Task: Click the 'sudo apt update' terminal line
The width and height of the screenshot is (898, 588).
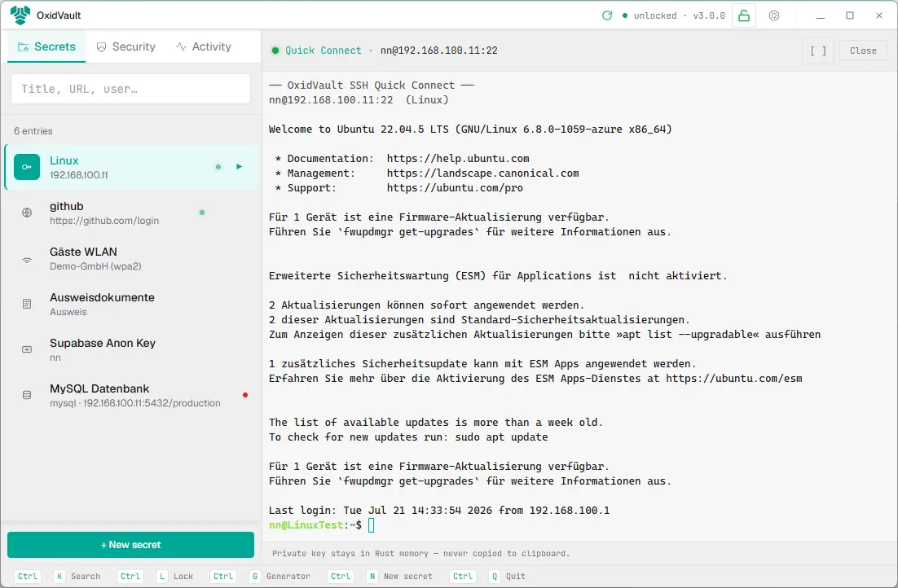Action: click(x=407, y=437)
